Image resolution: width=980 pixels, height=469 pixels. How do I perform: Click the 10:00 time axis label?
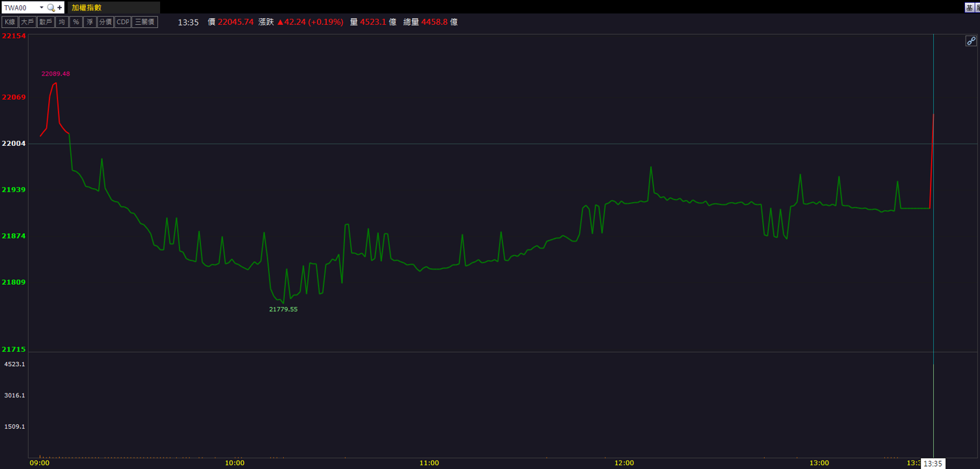click(234, 463)
